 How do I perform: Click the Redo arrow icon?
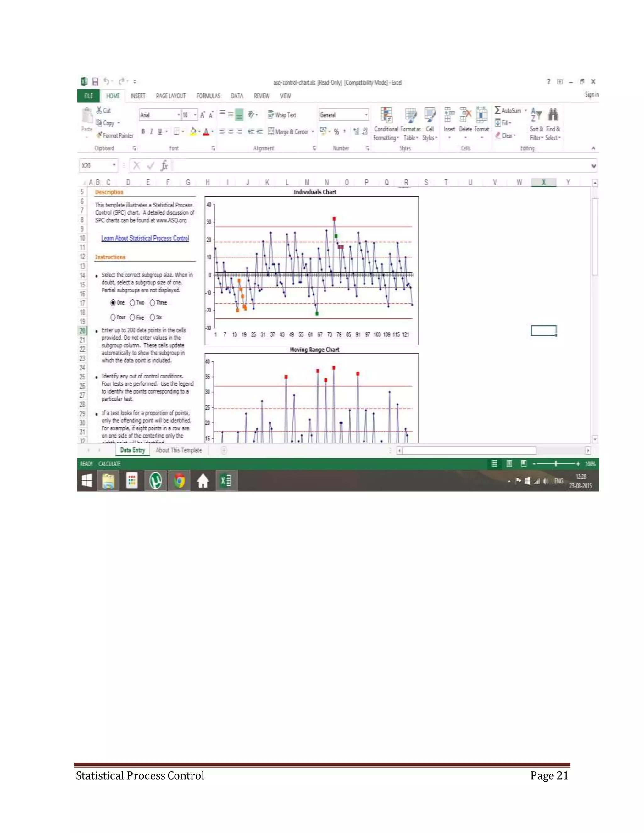pyautogui.click(x=121, y=81)
